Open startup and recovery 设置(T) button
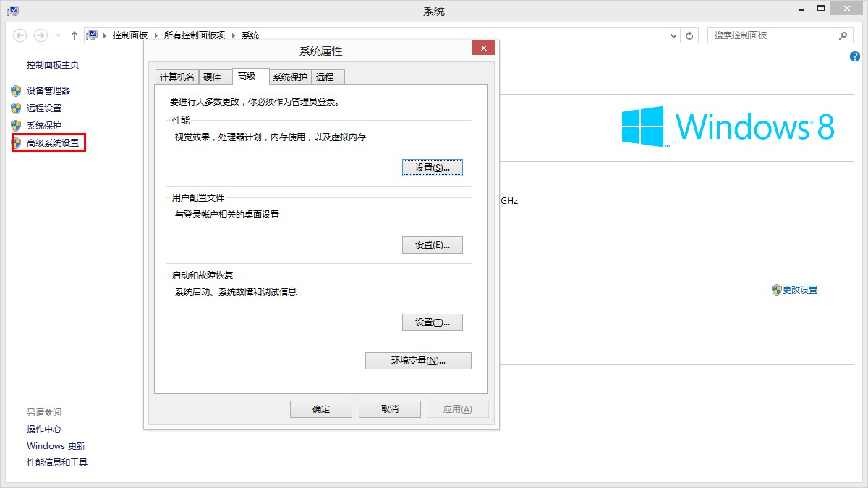Image resolution: width=868 pixels, height=488 pixels. point(432,322)
